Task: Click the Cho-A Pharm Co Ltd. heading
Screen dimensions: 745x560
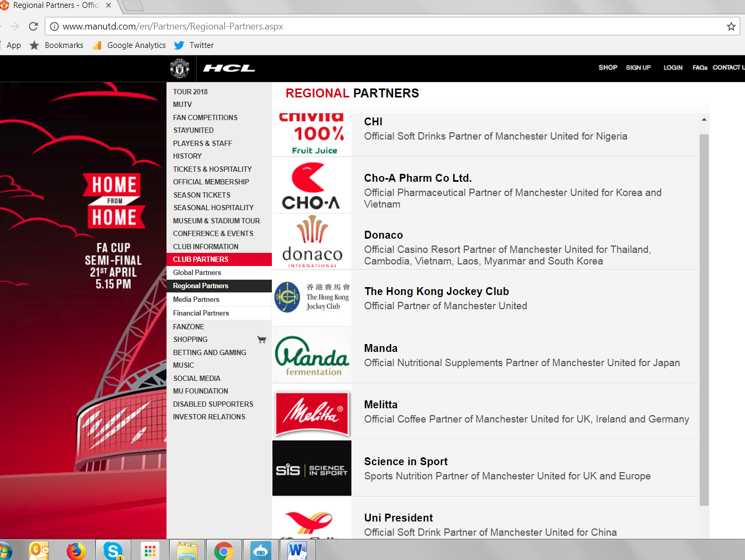Action: (x=418, y=178)
